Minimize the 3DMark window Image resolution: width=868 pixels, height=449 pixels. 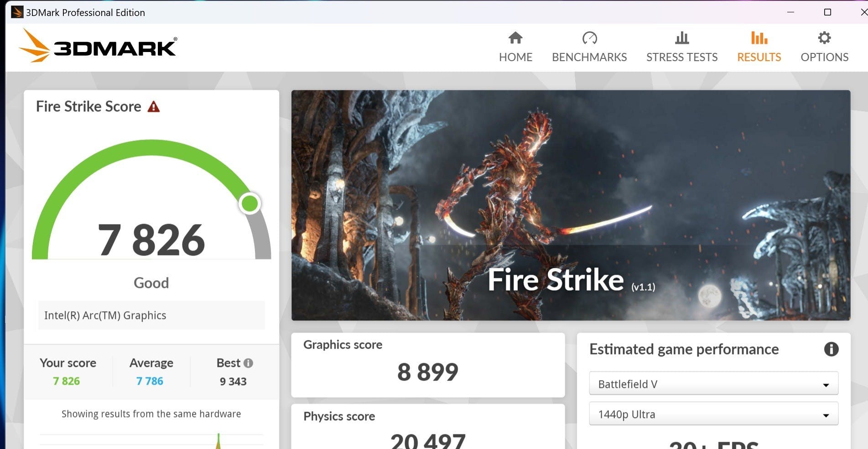(790, 12)
